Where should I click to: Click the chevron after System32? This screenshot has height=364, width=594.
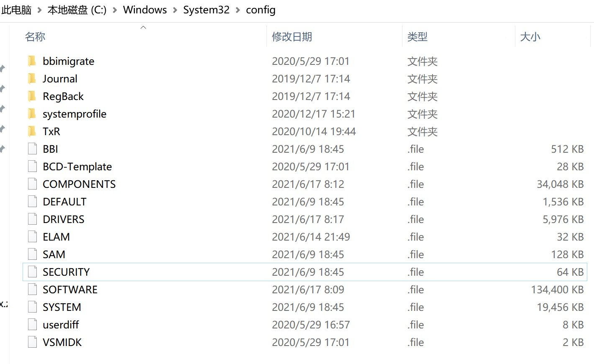[x=239, y=10]
